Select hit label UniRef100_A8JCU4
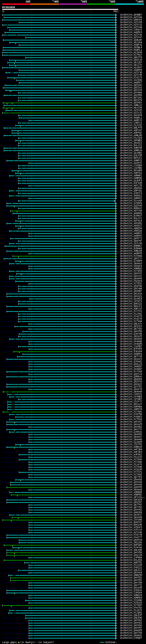 (x=131, y=108)
